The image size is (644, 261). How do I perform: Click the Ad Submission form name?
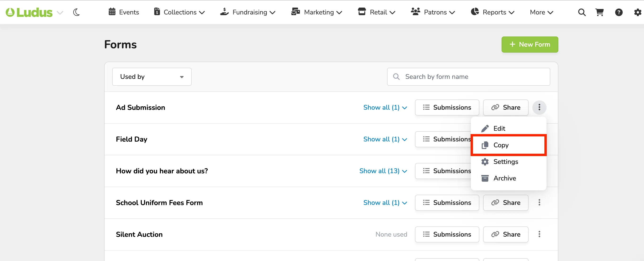coord(141,108)
